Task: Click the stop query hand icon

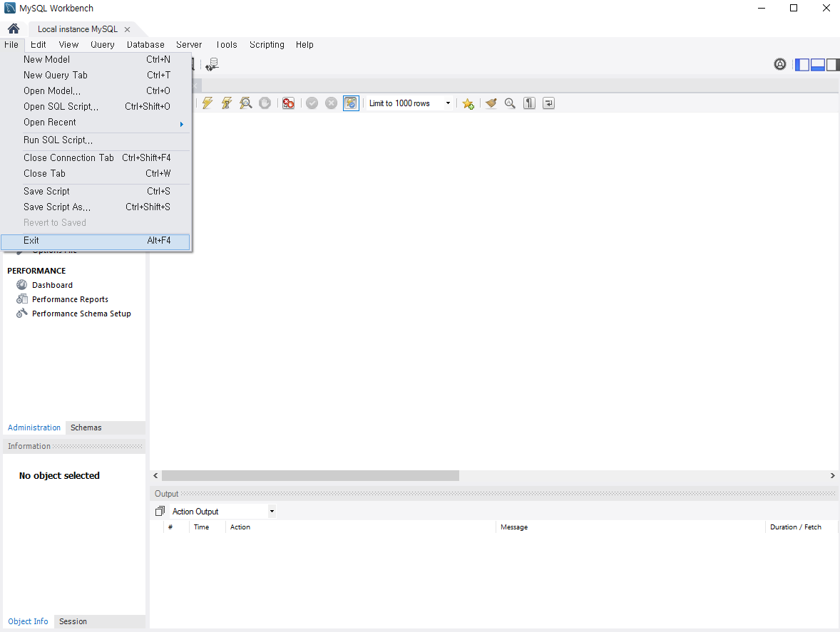Action: pyautogui.click(x=265, y=103)
